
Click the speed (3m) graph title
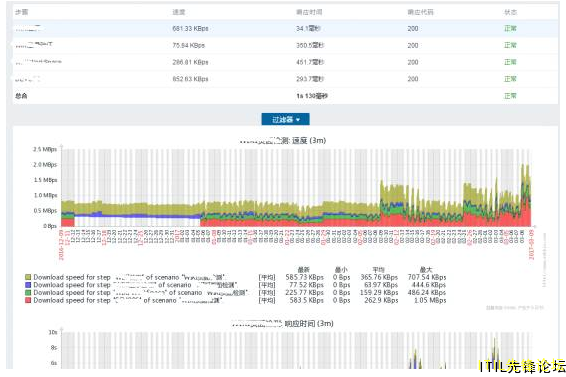click(283, 140)
